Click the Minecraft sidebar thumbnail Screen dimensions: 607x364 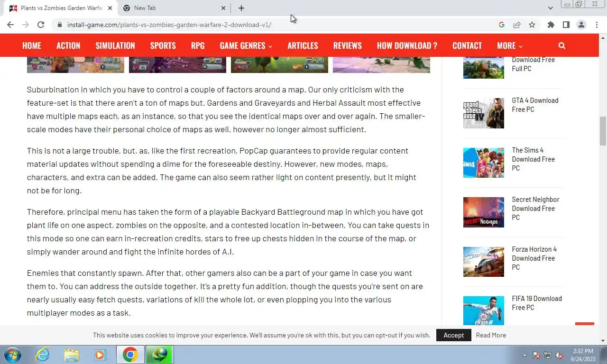[484, 68]
